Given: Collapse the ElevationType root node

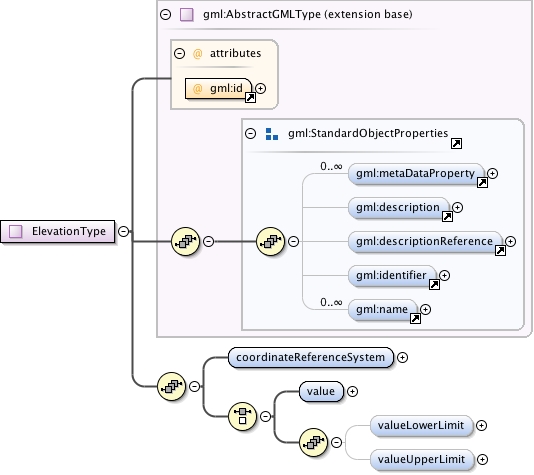Looking at the screenshot, I should (x=124, y=232).
